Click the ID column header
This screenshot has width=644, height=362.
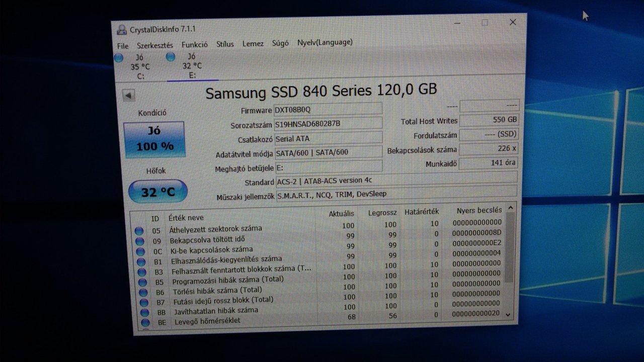click(x=155, y=219)
